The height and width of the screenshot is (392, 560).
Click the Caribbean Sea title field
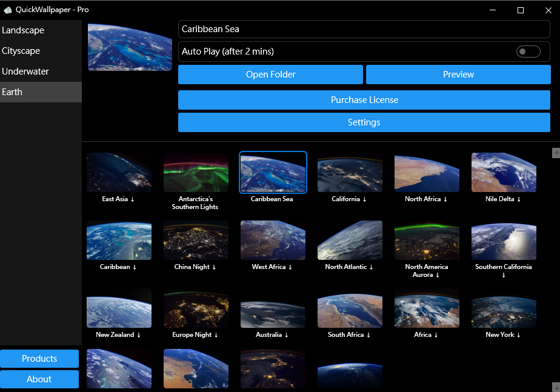pos(364,29)
